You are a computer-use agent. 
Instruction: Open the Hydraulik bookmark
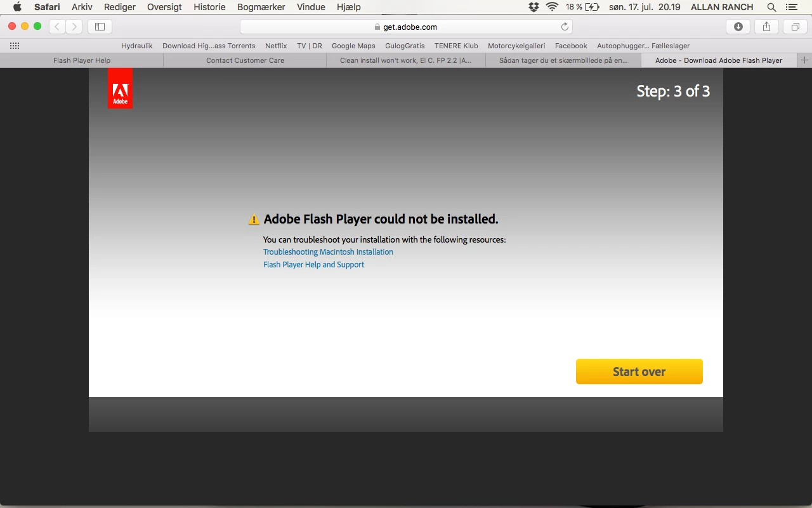tap(137, 46)
